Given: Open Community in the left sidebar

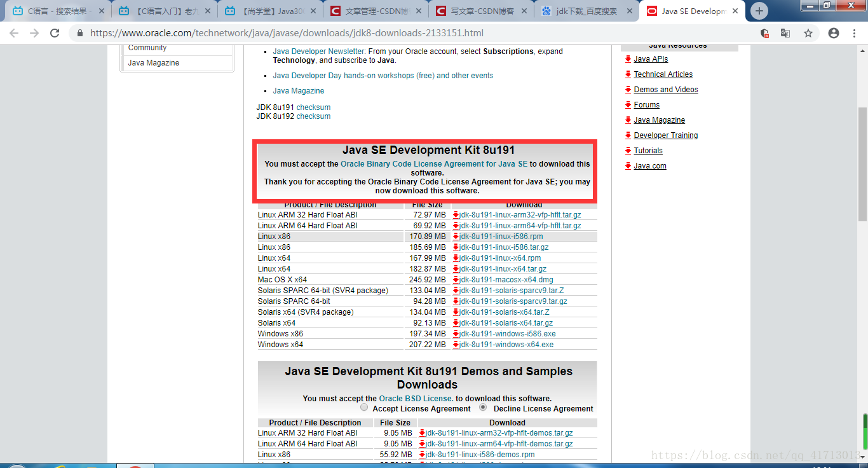Looking at the screenshot, I should [x=147, y=48].
